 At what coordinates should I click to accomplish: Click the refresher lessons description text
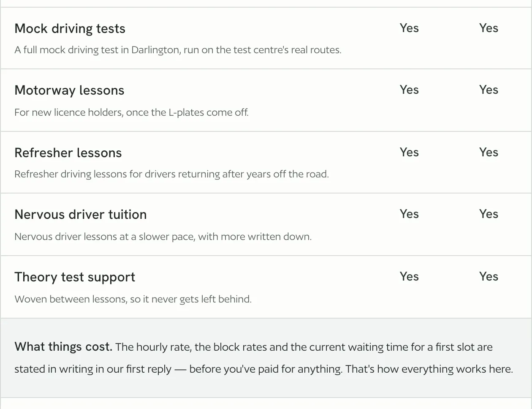tap(171, 174)
